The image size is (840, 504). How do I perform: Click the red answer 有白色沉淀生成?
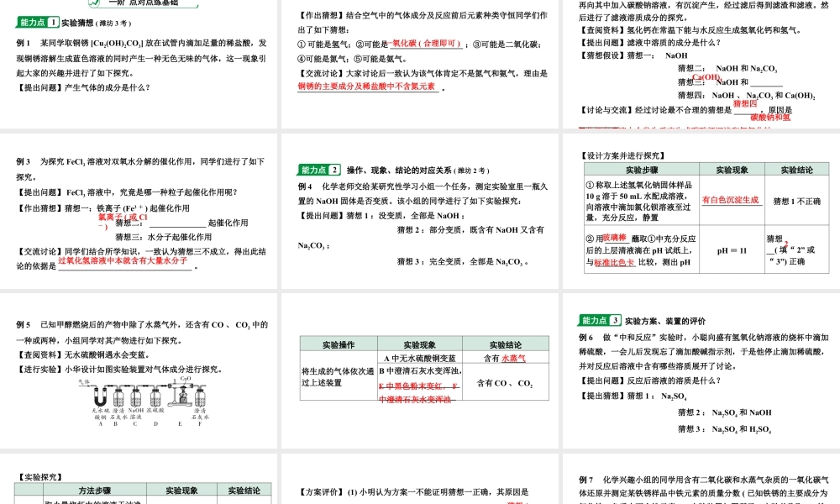[732, 201]
